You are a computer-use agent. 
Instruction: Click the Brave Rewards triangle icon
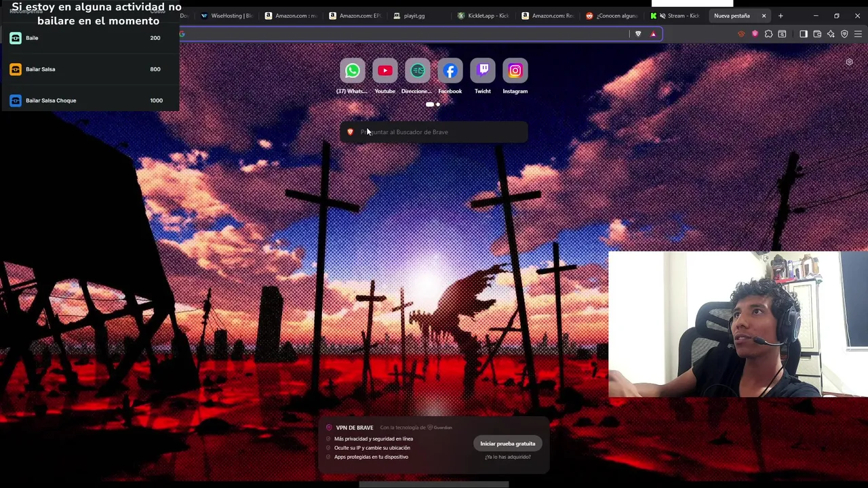coord(653,34)
